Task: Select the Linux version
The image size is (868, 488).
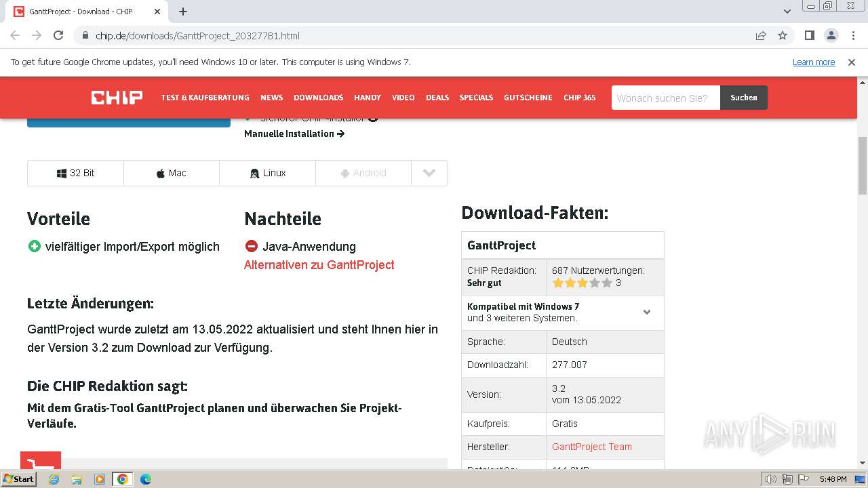Action: [x=267, y=173]
